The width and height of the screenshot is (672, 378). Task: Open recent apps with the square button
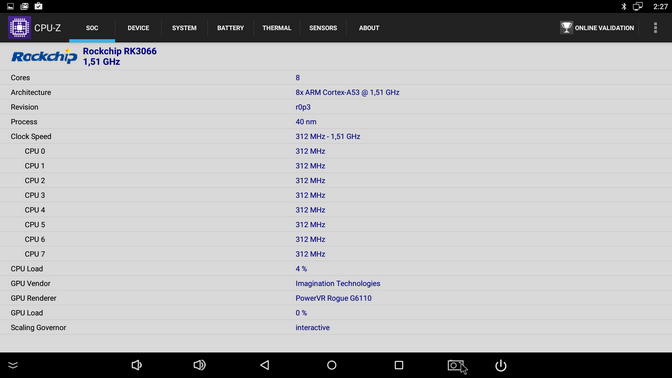[399, 365]
